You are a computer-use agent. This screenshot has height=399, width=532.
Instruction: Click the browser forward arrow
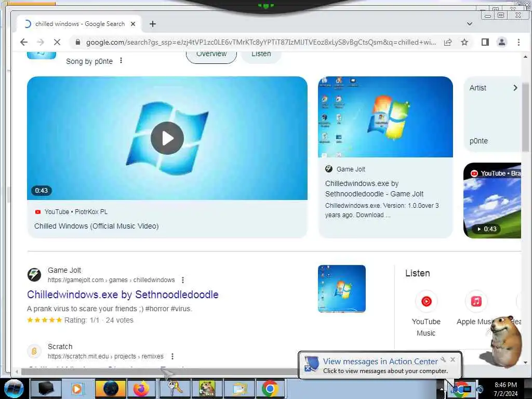point(41,42)
